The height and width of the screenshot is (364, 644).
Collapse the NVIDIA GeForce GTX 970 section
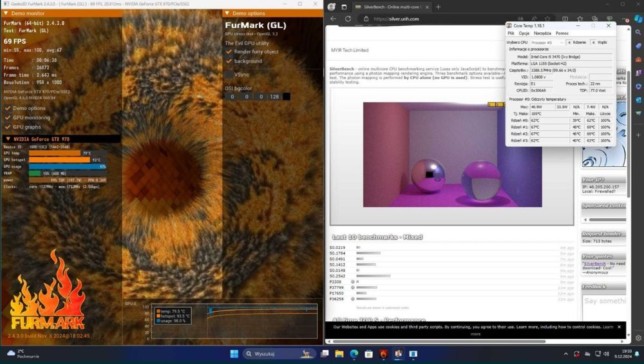coord(8,139)
